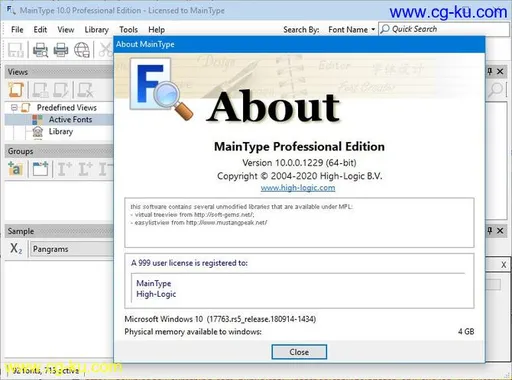This screenshot has width=512, height=380.
Task: Click the 'Version 10.0.0.1229 (64-bit)' text
Action: (299, 163)
